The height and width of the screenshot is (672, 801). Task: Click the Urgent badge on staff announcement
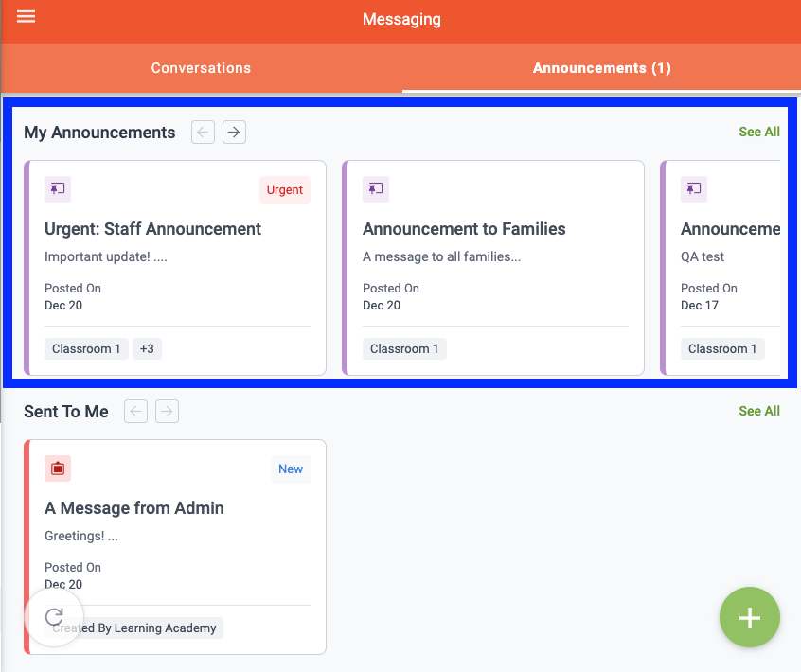pos(284,190)
